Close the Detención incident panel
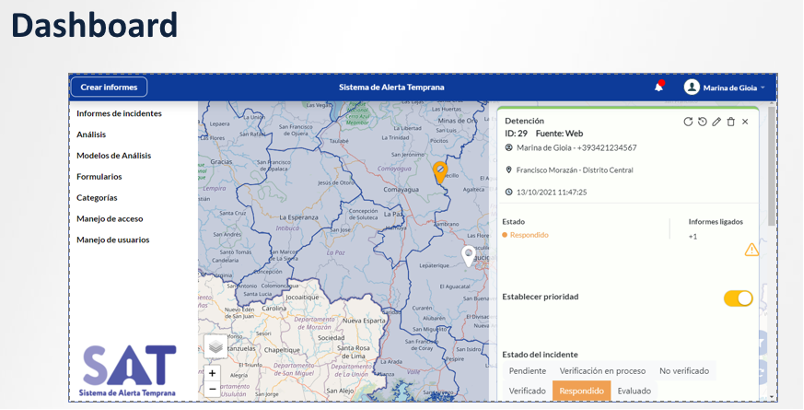Image resolution: width=804 pixels, height=410 pixels. (x=745, y=121)
